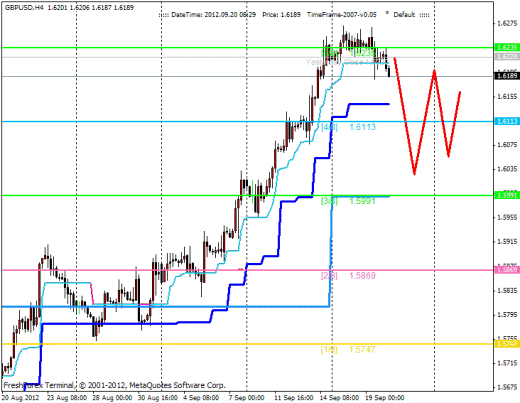520x403 pixels.
Task: Click the 20 Aug 2012 time axis label
Action: [21, 398]
